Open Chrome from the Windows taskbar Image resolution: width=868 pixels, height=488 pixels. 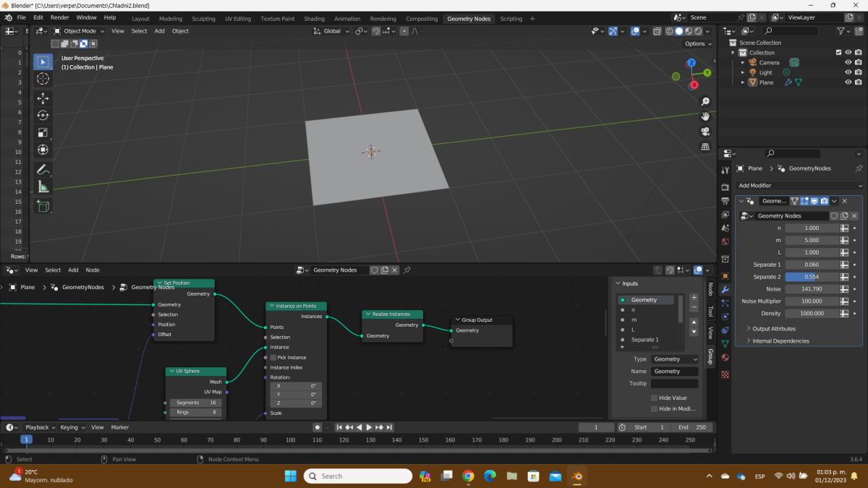pyautogui.click(x=468, y=476)
